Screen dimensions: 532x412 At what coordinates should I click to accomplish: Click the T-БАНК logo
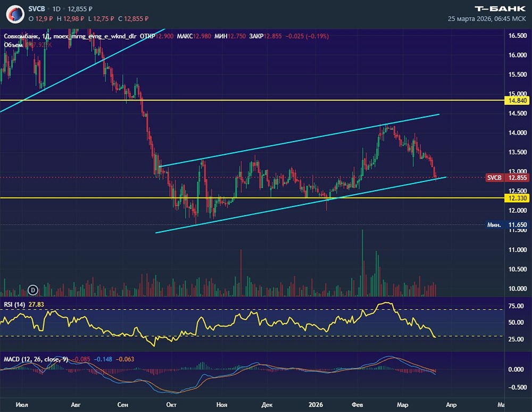pyautogui.click(x=500, y=9)
